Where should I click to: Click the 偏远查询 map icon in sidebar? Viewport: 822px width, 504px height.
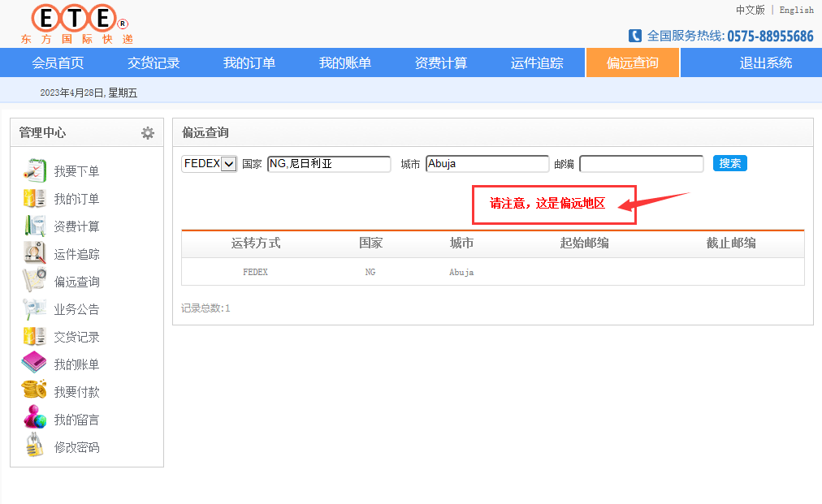point(35,282)
